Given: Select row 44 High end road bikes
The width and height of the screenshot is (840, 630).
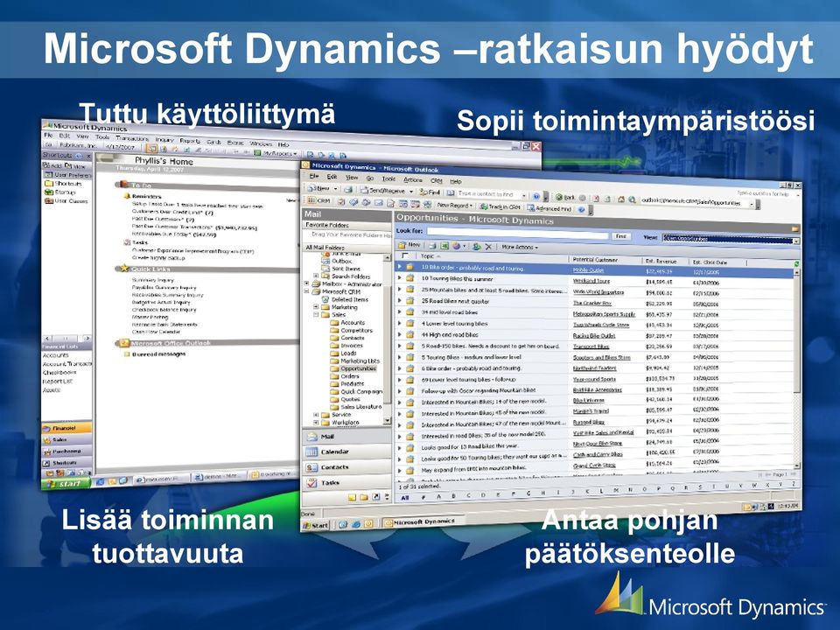Looking at the screenshot, I should tap(596, 335).
